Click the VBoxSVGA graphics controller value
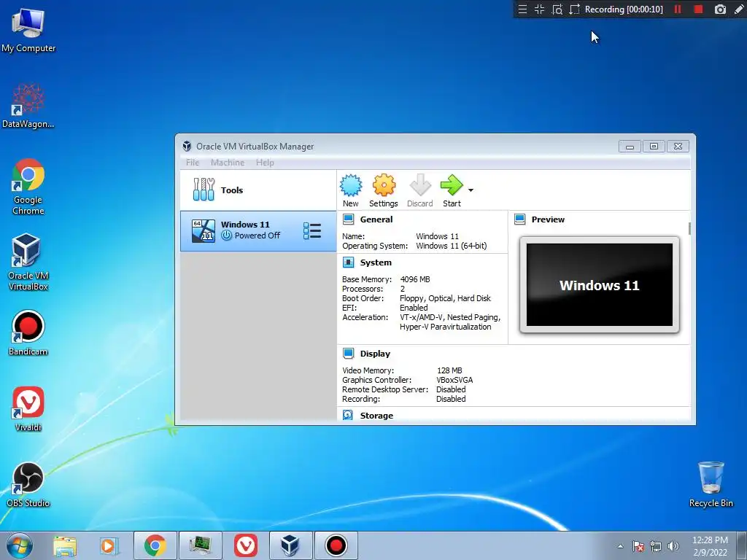This screenshot has width=747, height=560. pyautogui.click(x=454, y=380)
